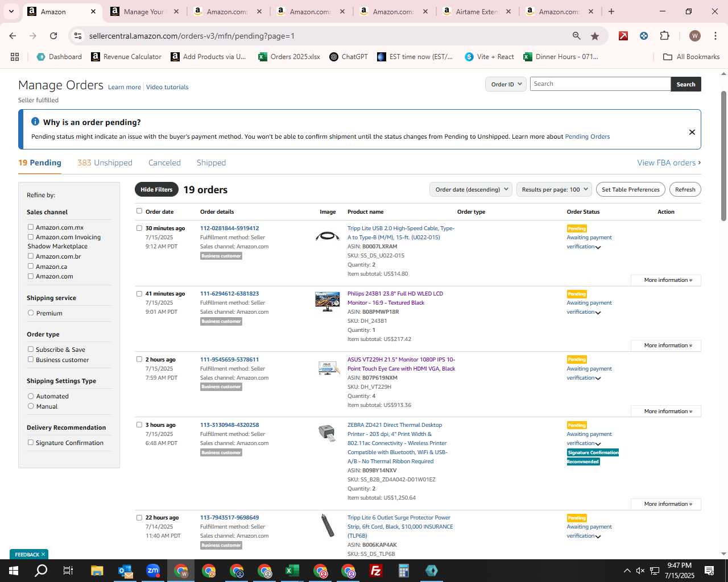Screen dimensions: 728x582
Task: Show hidden system tray icons chevron
Action: coord(627,571)
